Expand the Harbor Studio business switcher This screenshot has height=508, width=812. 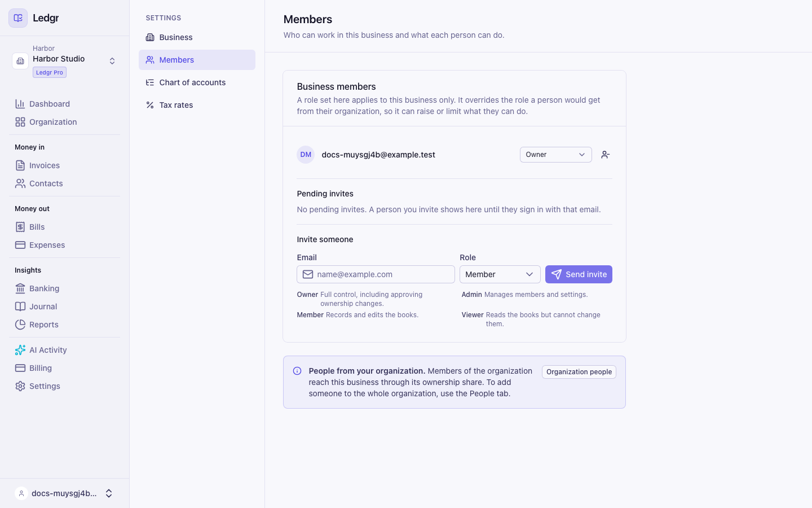tap(112, 61)
